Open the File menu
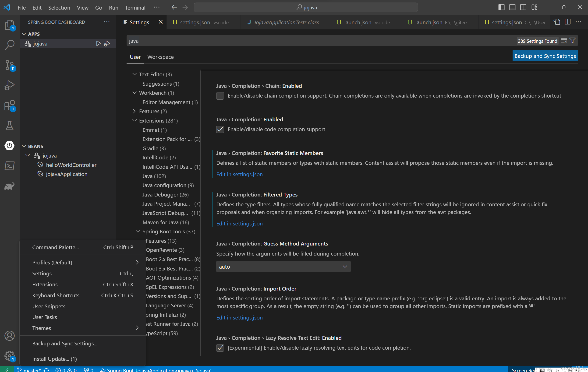588x372 pixels. 21,7
